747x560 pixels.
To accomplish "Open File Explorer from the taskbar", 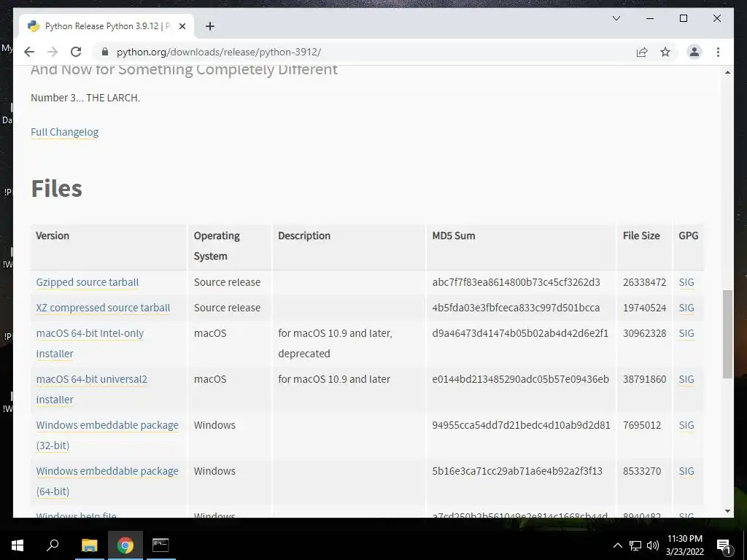I will pos(89,545).
